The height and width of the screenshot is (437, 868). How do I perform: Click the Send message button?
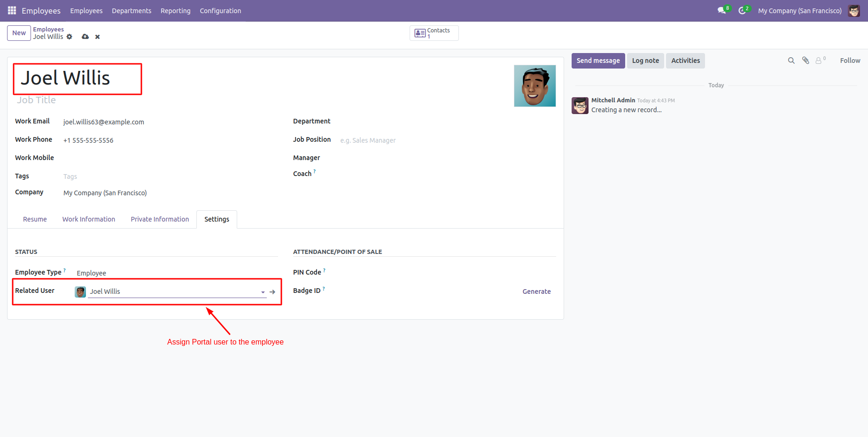point(598,61)
